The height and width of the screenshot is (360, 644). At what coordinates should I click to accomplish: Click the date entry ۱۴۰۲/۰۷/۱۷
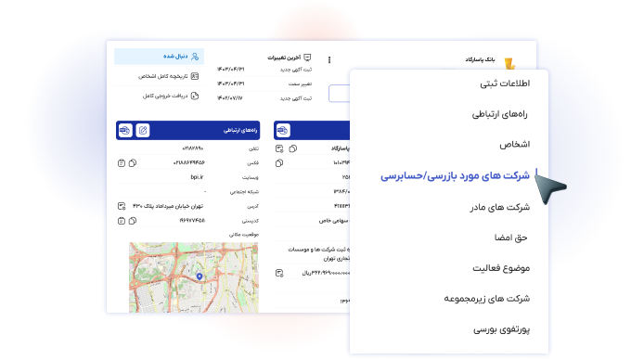[230, 98]
